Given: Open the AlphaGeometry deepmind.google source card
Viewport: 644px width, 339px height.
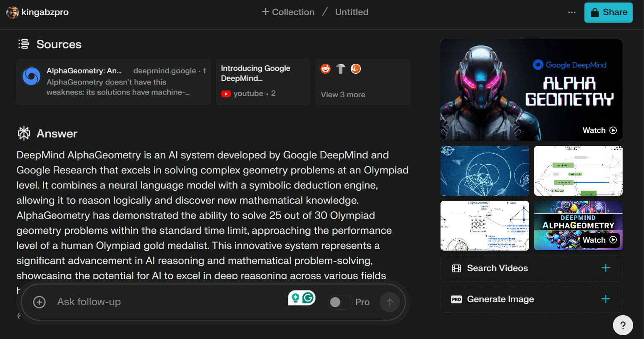Looking at the screenshot, I should point(114,82).
